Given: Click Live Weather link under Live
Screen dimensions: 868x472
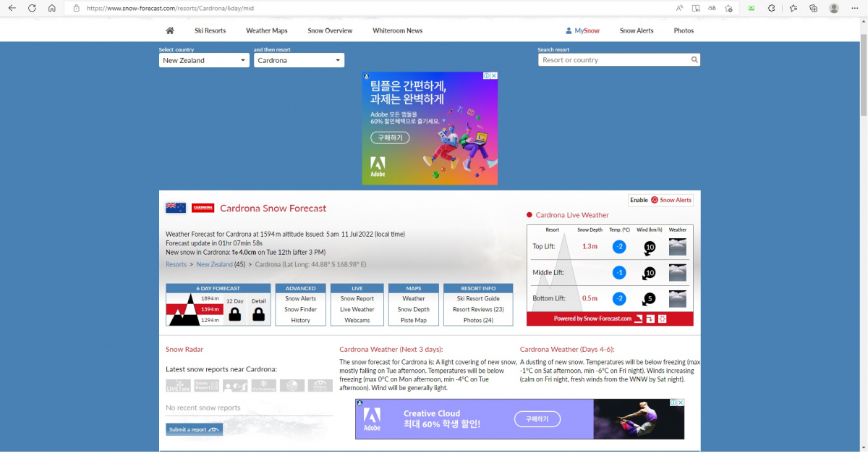Looking at the screenshot, I should [357, 309].
